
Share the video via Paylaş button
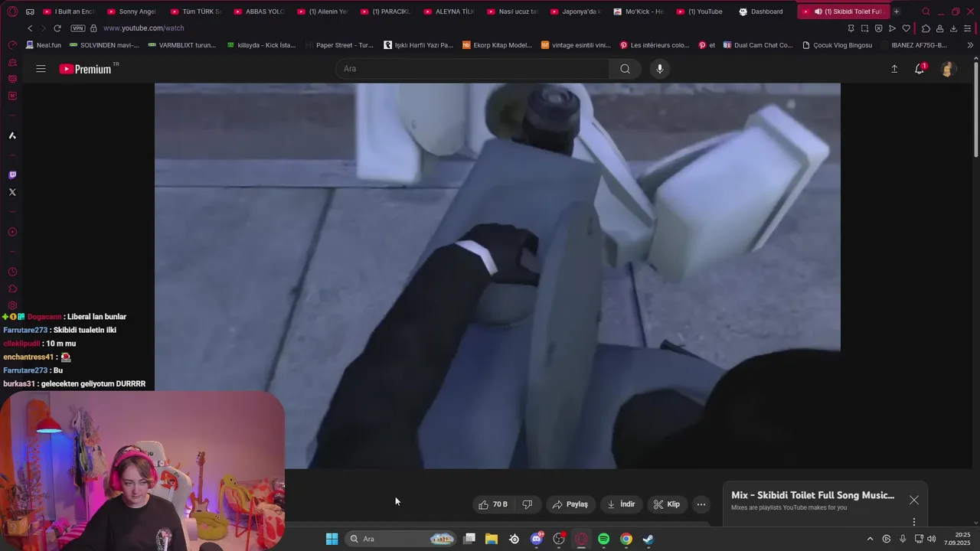(570, 504)
